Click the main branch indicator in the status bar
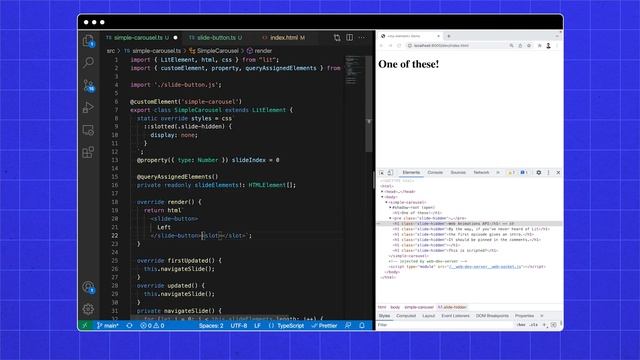Screen dimensions: 640x360 (108, 325)
